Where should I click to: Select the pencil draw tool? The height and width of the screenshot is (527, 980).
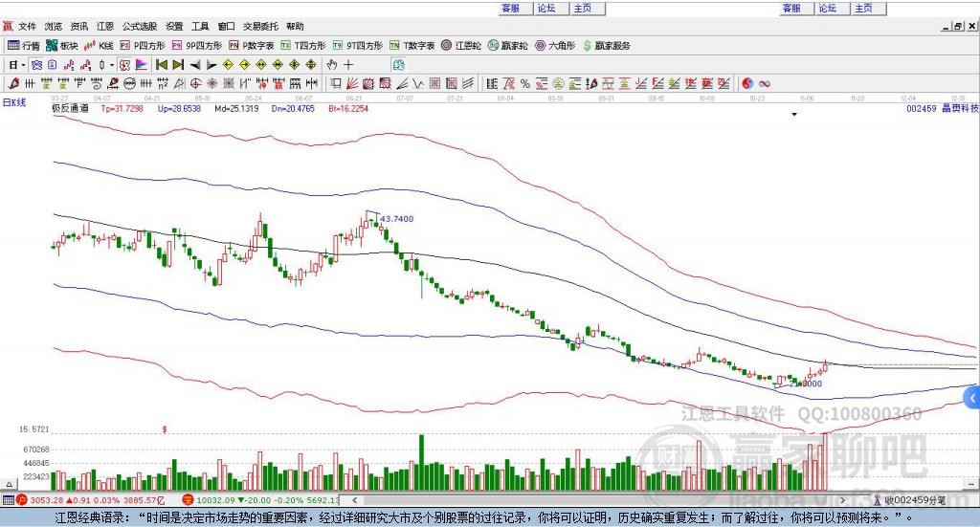13,83
